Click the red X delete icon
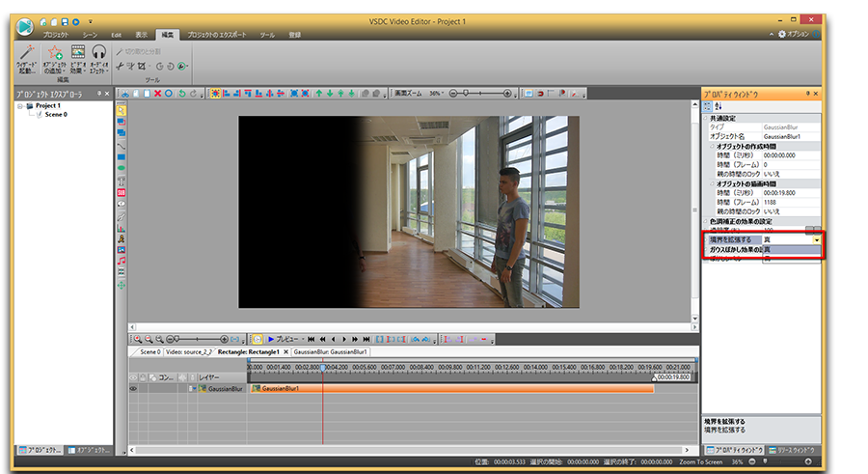Screen dimensions: 868x474 coord(158,94)
